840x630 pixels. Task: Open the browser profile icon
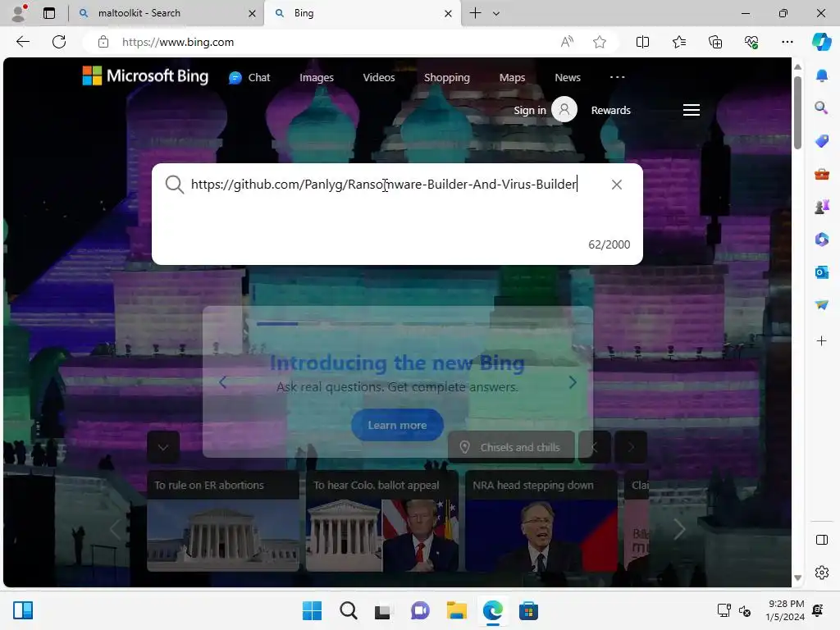click(20, 13)
